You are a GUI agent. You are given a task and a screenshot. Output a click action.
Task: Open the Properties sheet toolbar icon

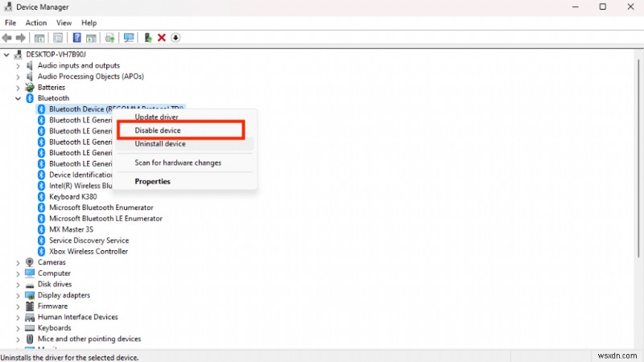coord(58,38)
